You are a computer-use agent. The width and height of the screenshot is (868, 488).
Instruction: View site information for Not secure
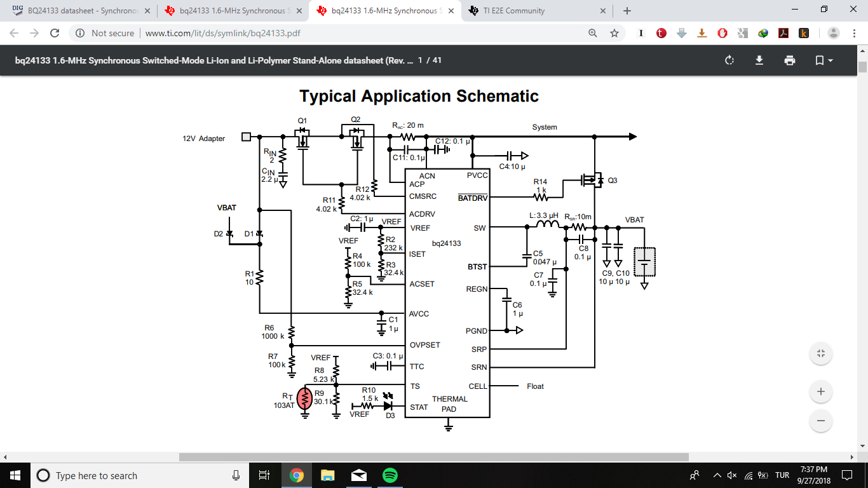105,33
